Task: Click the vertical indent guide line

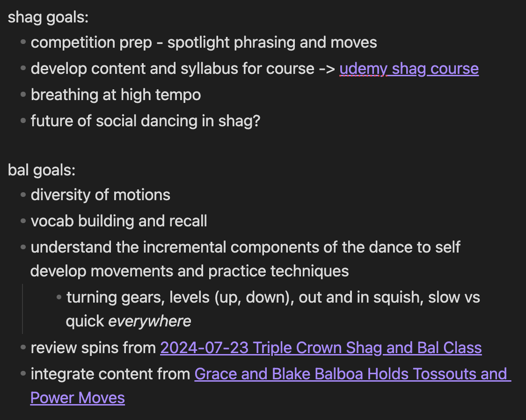Action: coord(22,309)
